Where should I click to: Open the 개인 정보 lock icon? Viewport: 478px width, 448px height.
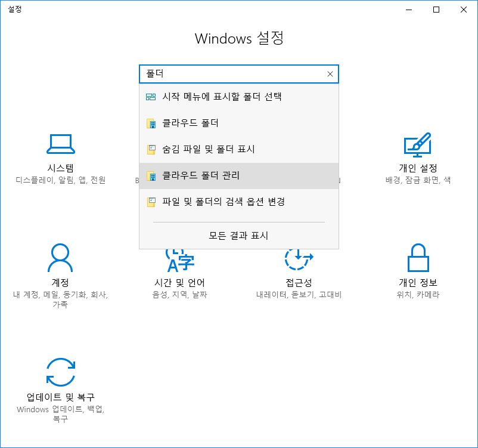point(418,258)
